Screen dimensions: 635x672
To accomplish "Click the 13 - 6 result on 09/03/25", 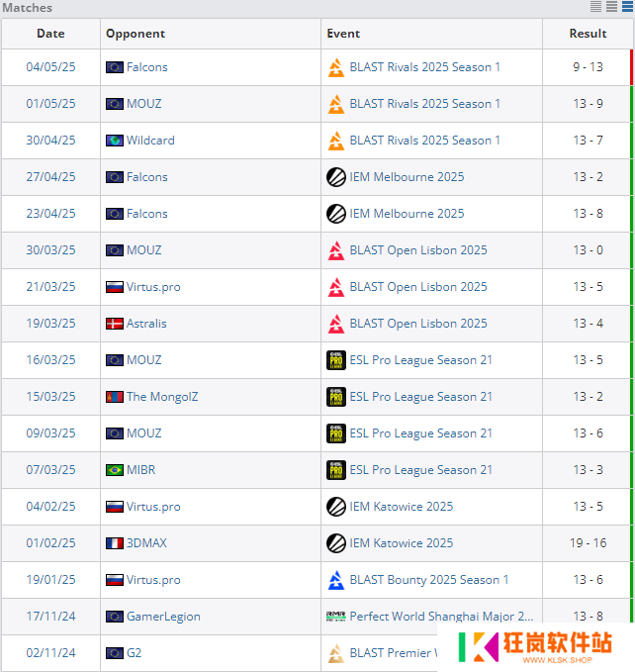I will click(x=588, y=433).
